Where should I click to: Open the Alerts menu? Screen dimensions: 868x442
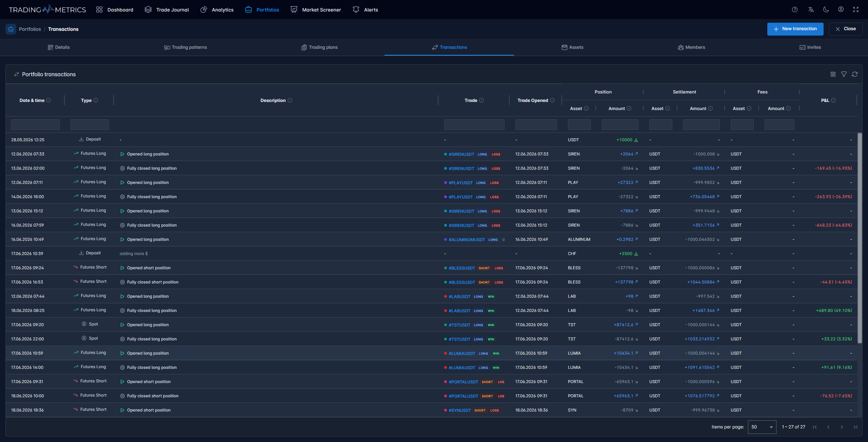point(365,10)
